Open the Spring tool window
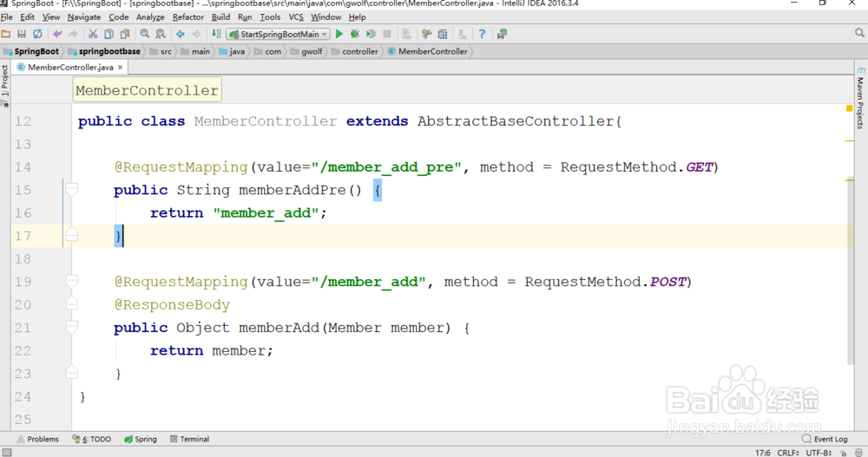868x457 pixels. 141,440
